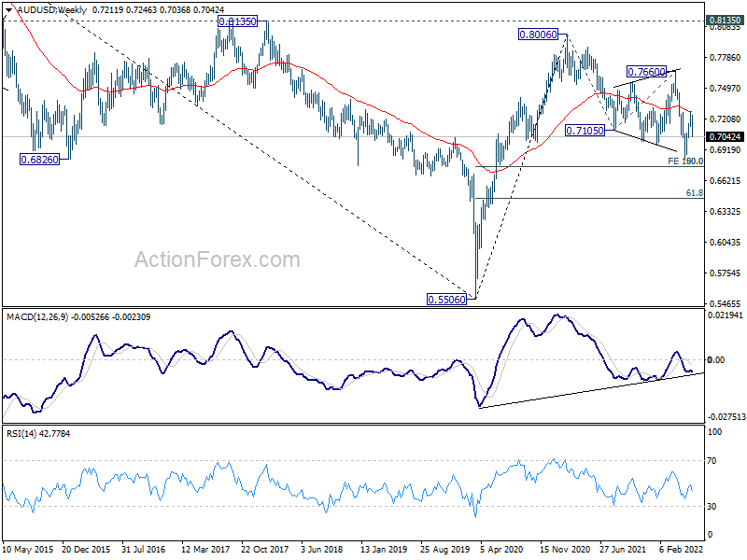This screenshot has width=747, height=560.
Task: Click the 12 Mar 2017 date label
Action: pos(205,550)
